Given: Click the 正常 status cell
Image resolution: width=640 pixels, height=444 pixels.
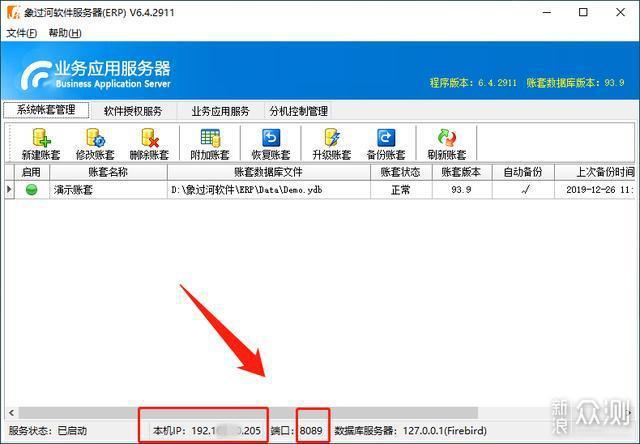Looking at the screenshot, I should coord(401,190).
